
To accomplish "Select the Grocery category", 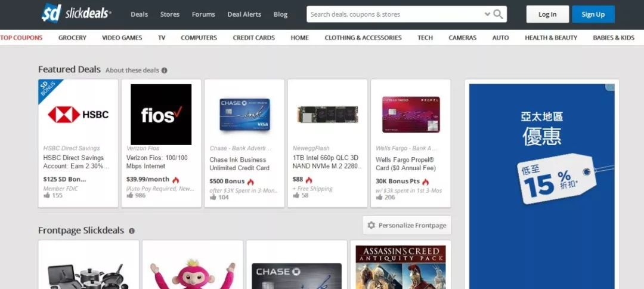I will point(72,38).
